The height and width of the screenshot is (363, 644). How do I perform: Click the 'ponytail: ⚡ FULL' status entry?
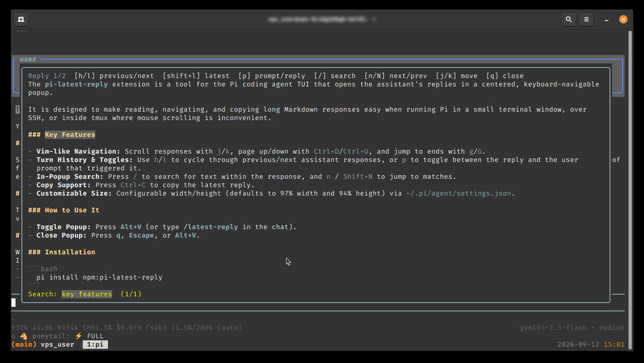click(68, 336)
